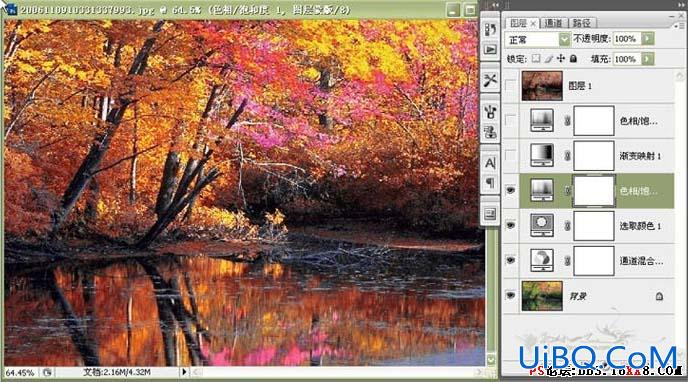Select the mask of highlighted 色相/饱 layer
688x382 pixels.
[x=594, y=191]
